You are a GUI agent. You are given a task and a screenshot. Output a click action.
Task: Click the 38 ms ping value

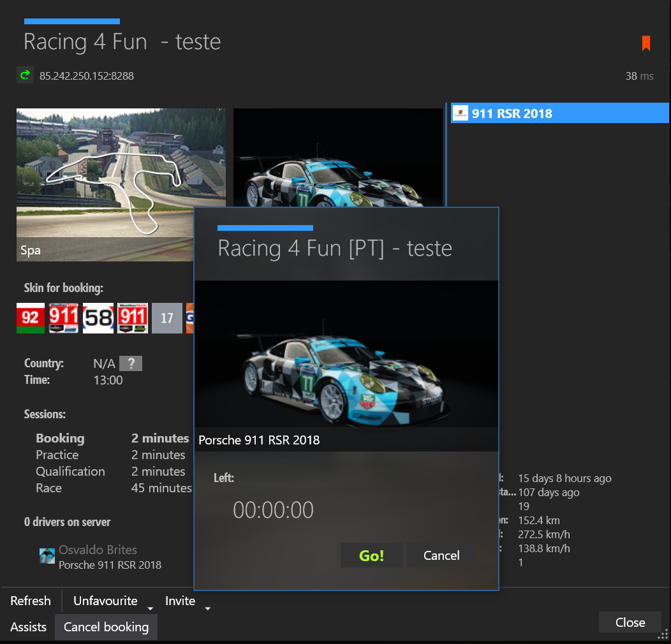click(639, 76)
